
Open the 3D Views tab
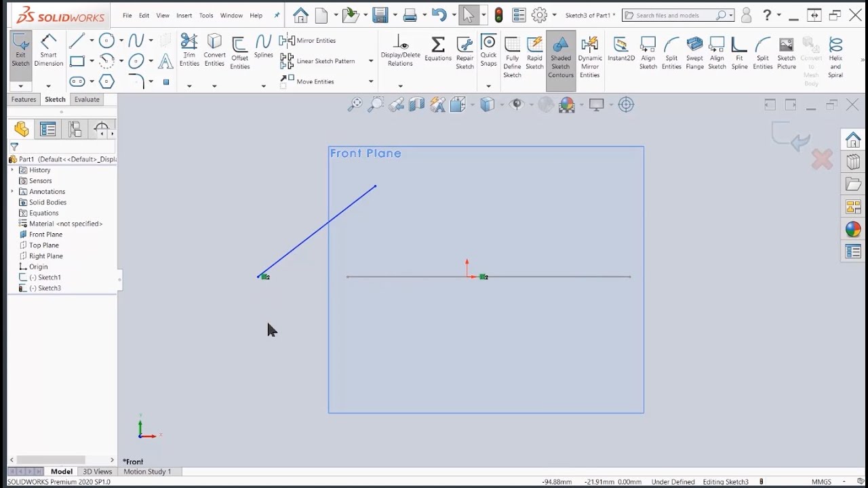[x=98, y=472]
